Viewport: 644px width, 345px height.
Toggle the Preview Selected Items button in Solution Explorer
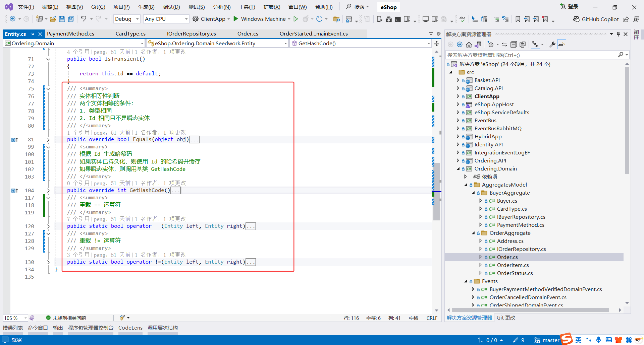click(562, 45)
